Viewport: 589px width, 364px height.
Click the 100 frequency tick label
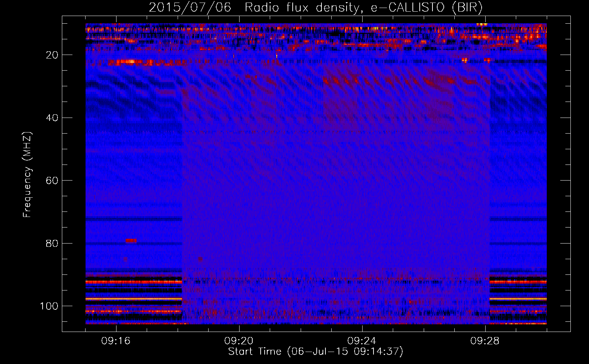[49, 306]
